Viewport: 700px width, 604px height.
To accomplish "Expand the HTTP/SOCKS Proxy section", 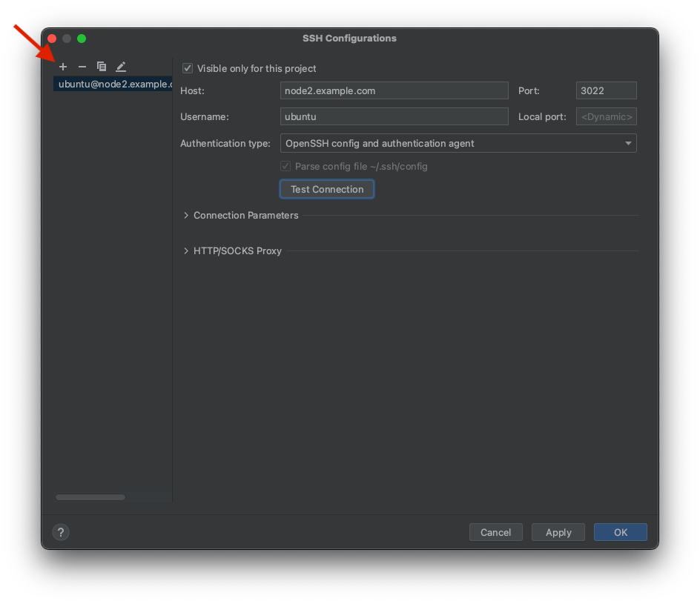I will click(x=237, y=250).
